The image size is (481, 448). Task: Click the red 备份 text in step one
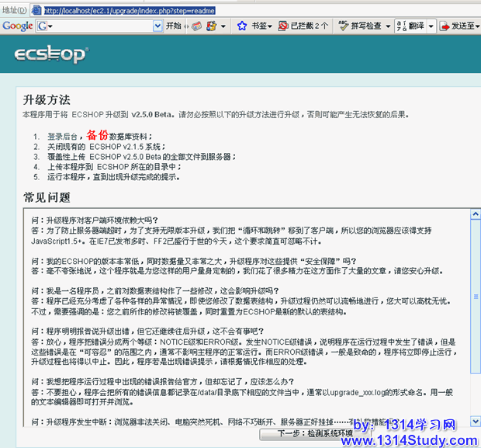click(x=97, y=135)
